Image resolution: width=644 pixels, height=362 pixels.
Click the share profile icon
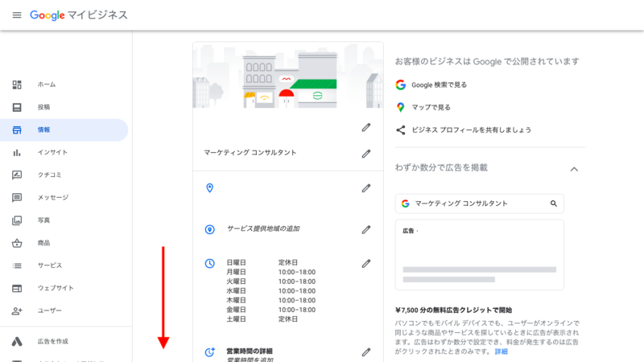click(x=400, y=130)
